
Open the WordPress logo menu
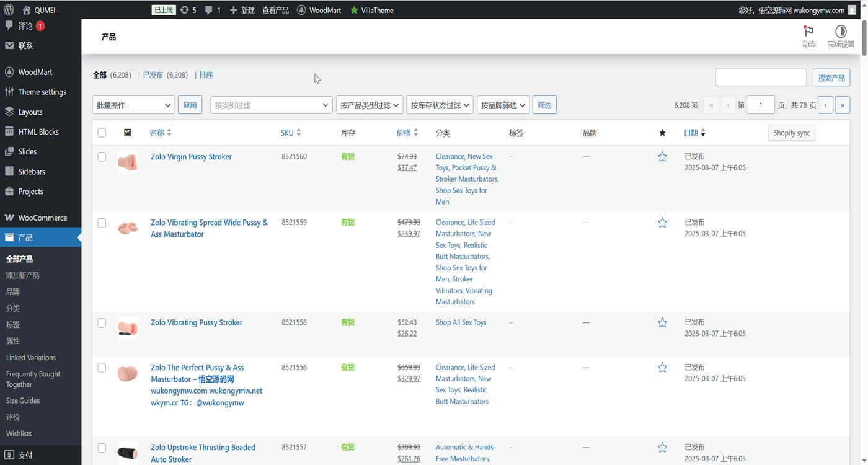tap(9, 10)
